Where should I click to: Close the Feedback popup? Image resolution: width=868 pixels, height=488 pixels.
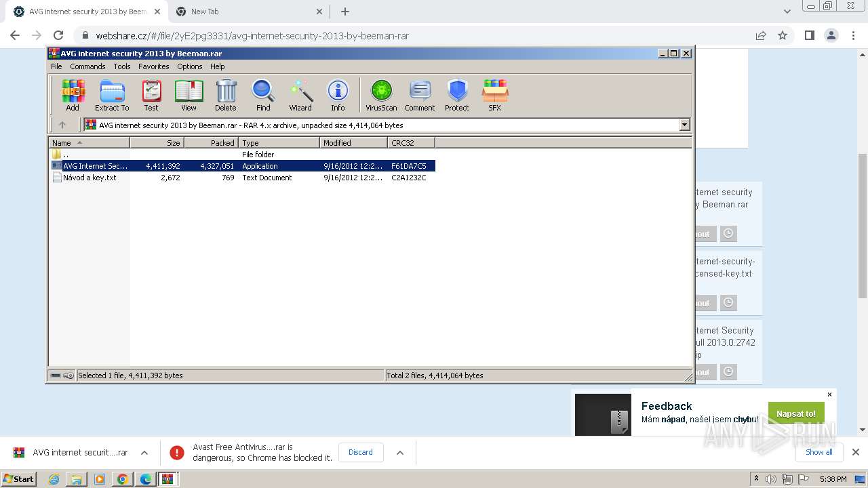[x=829, y=394]
